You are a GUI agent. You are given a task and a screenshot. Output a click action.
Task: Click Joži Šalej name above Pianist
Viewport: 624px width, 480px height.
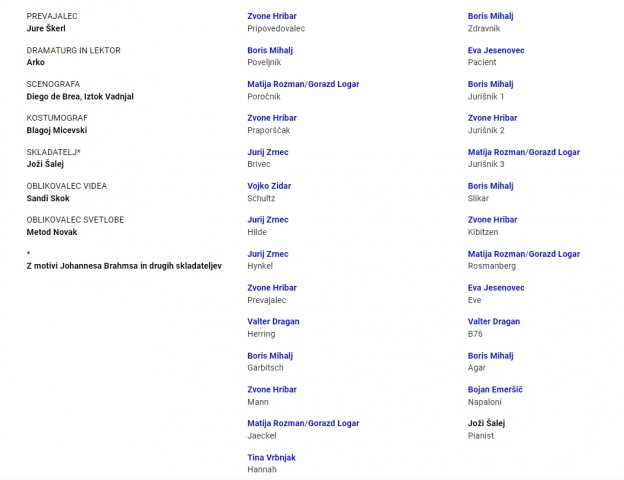pyautogui.click(x=486, y=423)
